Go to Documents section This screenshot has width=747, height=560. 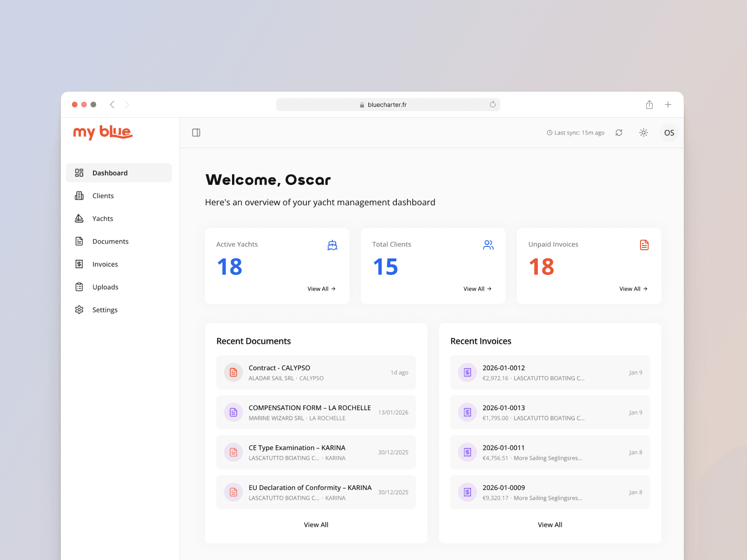click(119, 241)
